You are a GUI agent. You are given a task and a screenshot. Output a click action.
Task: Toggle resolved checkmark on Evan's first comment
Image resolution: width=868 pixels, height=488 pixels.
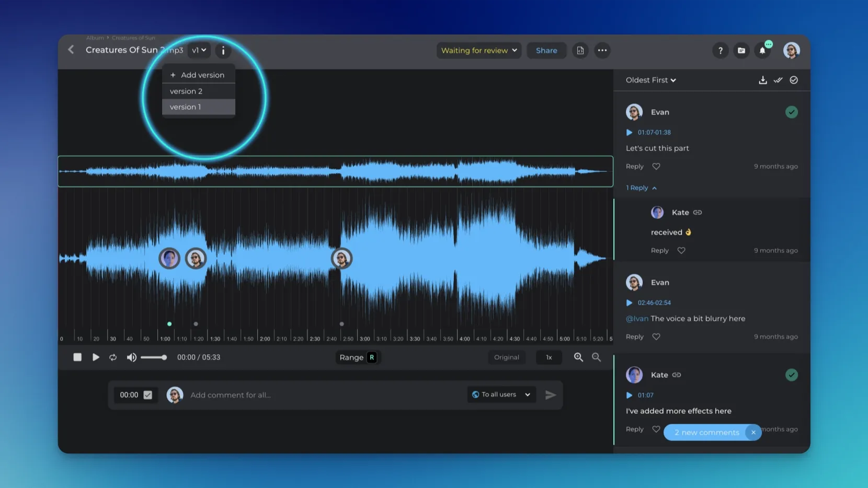[x=791, y=112]
